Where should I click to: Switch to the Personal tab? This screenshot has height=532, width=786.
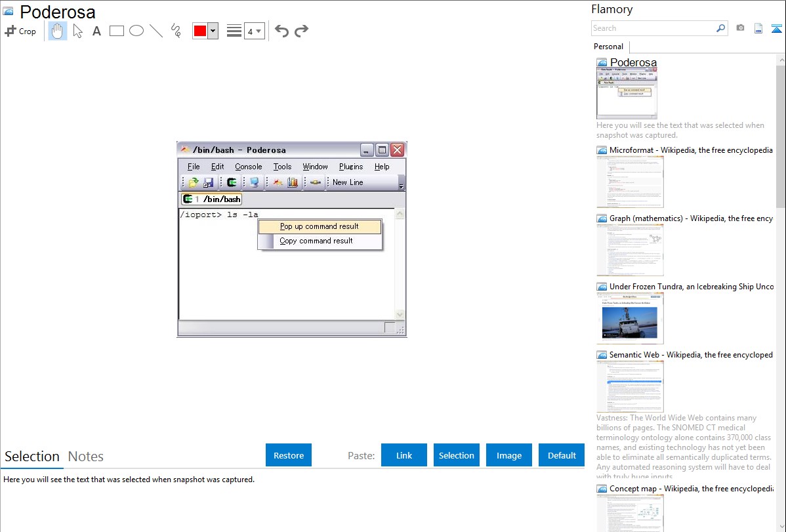point(609,46)
